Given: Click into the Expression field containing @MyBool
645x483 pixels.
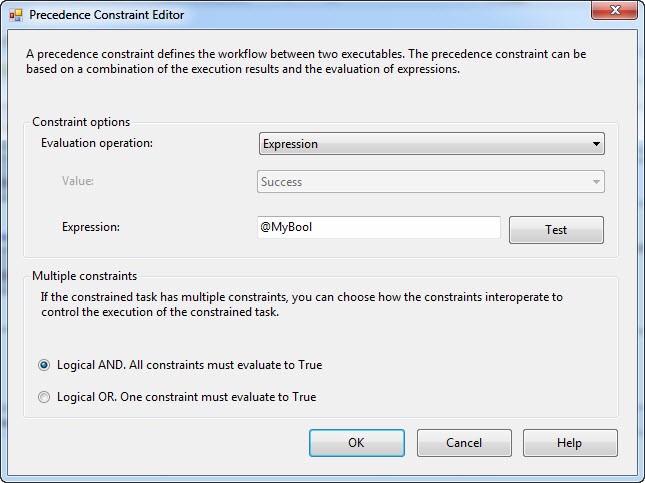Looking at the screenshot, I should pyautogui.click(x=378, y=228).
